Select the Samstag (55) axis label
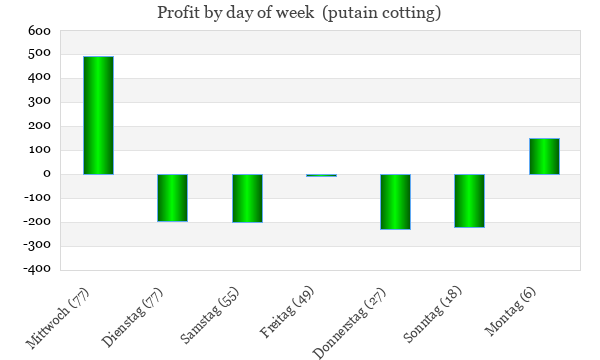600x360 pixels. pos(210,315)
